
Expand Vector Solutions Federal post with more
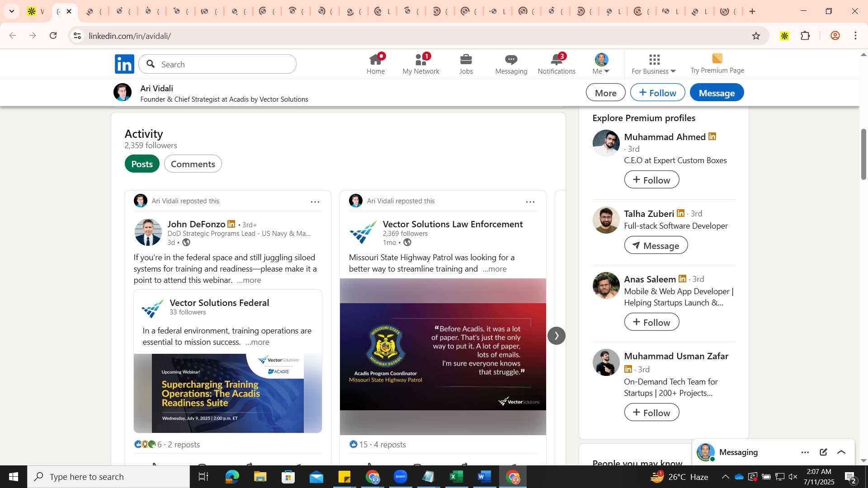(x=257, y=342)
